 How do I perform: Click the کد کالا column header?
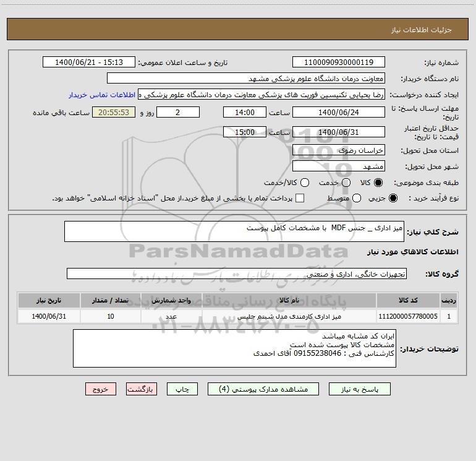408,300
